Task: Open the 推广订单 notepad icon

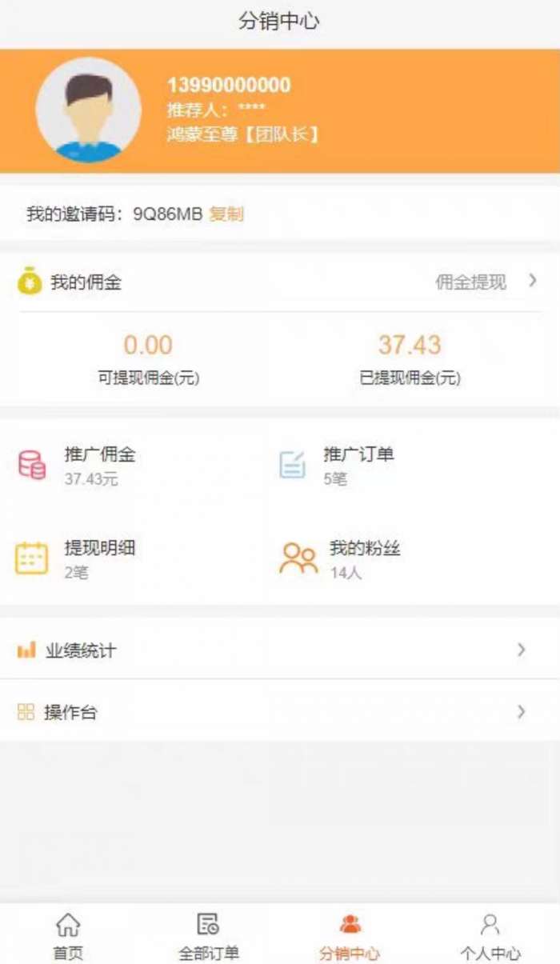Action: tap(292, 465)
